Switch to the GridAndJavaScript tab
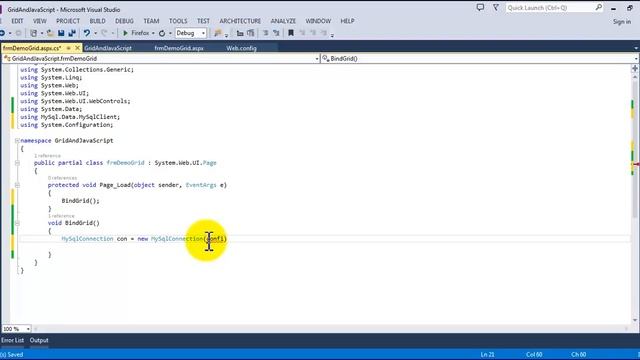640x360 pixels. point(108,48)
